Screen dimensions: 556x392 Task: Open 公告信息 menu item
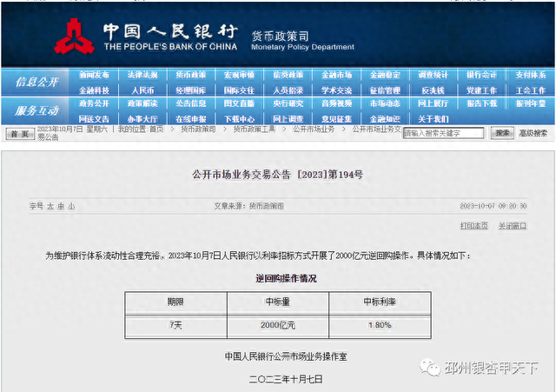(x=191, y=103)
